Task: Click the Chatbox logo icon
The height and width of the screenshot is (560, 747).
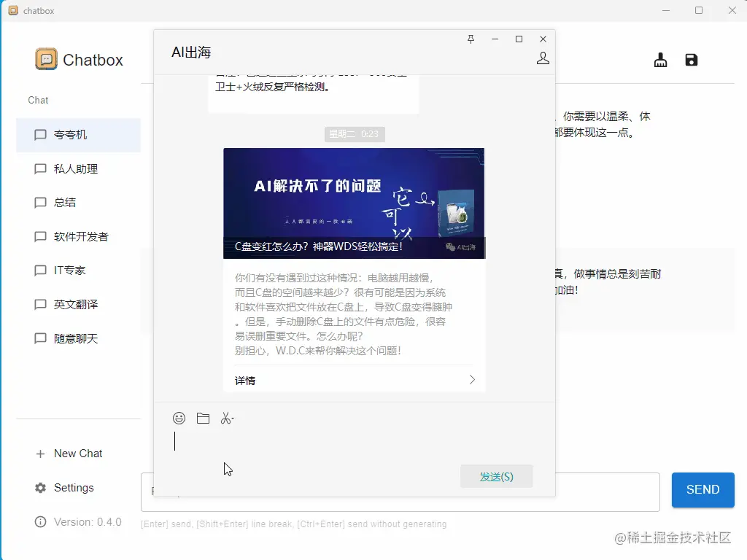Action: (x=46, y=59)
